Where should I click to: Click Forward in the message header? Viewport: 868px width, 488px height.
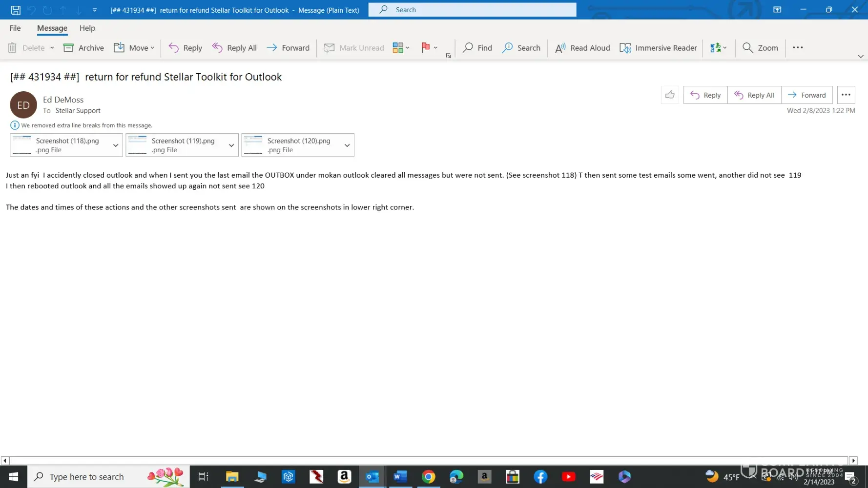click(x=807, y=95)
